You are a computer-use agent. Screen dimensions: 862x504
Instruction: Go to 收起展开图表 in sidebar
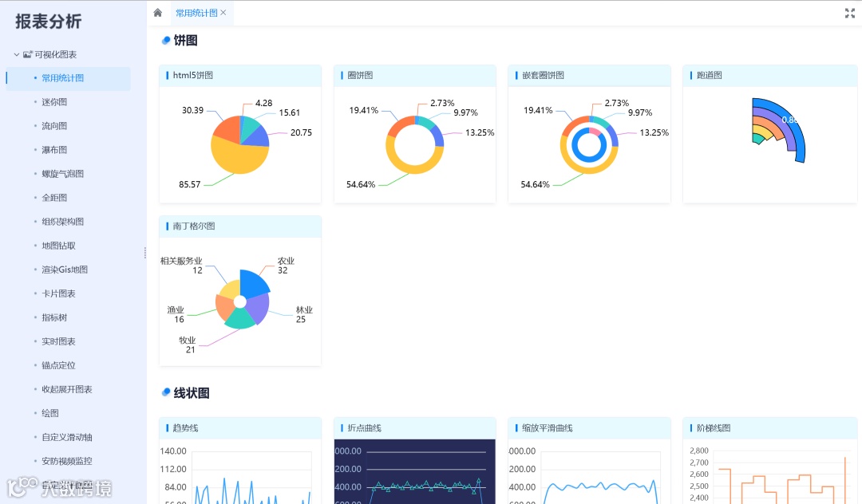pos(67,389)
